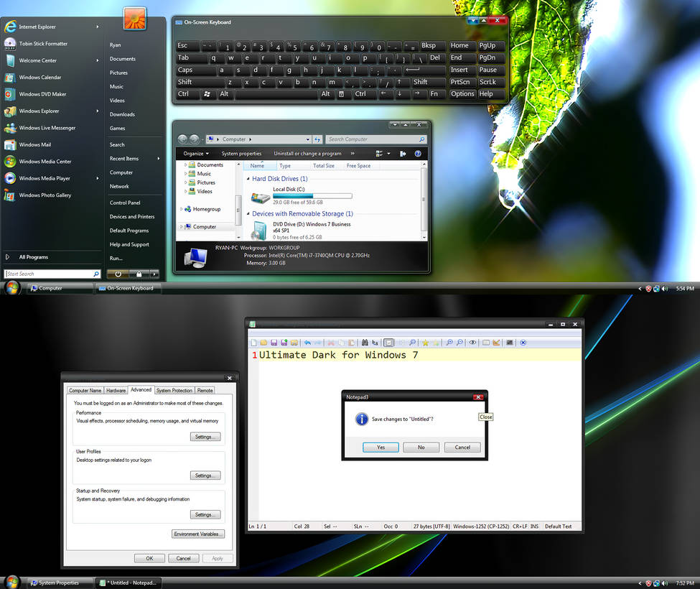Open the change-view dropdown arrow in Explorer
Screen dimensions: 700x589
click(x=390, y=152)
